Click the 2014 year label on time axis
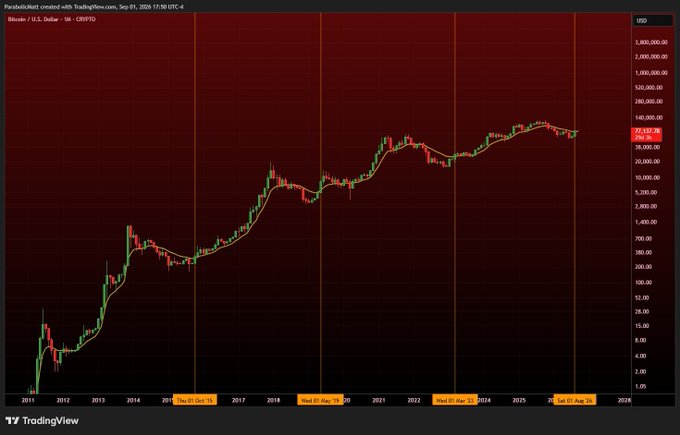This screenshot has height=435, width=680. pos(133,400)
